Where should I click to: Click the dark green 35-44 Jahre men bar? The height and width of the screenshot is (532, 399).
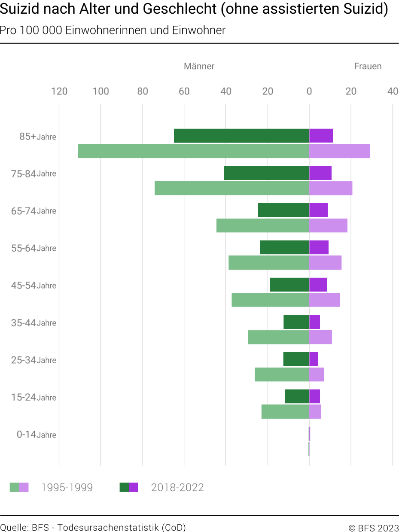296,322
